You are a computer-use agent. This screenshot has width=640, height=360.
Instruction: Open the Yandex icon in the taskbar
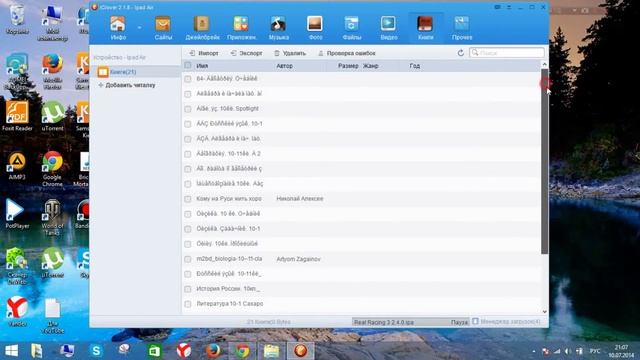tap(184, 351)
